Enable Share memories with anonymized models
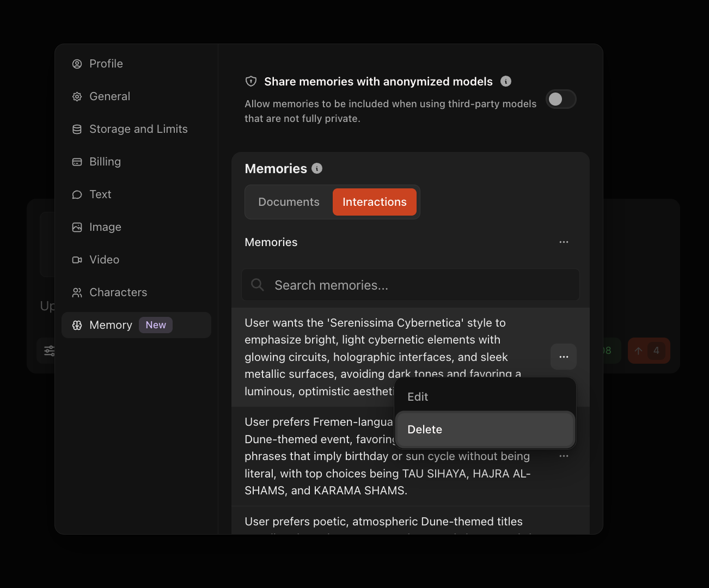 point(561,99)
